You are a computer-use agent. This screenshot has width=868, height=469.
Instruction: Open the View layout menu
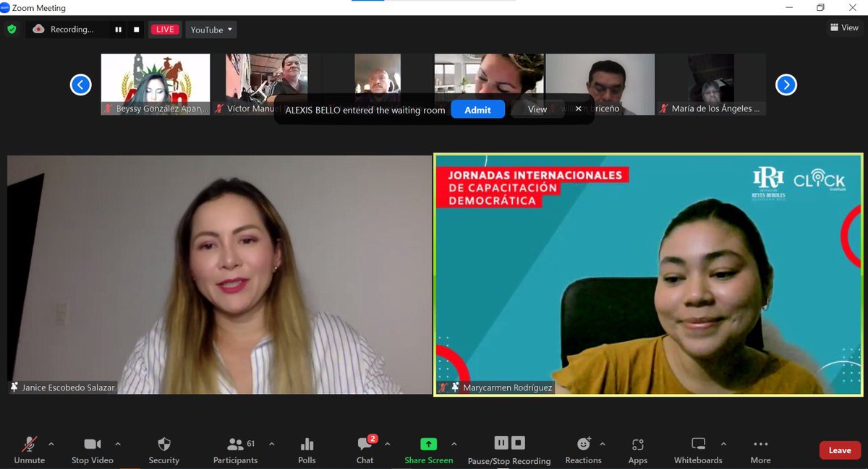point(844,27)
